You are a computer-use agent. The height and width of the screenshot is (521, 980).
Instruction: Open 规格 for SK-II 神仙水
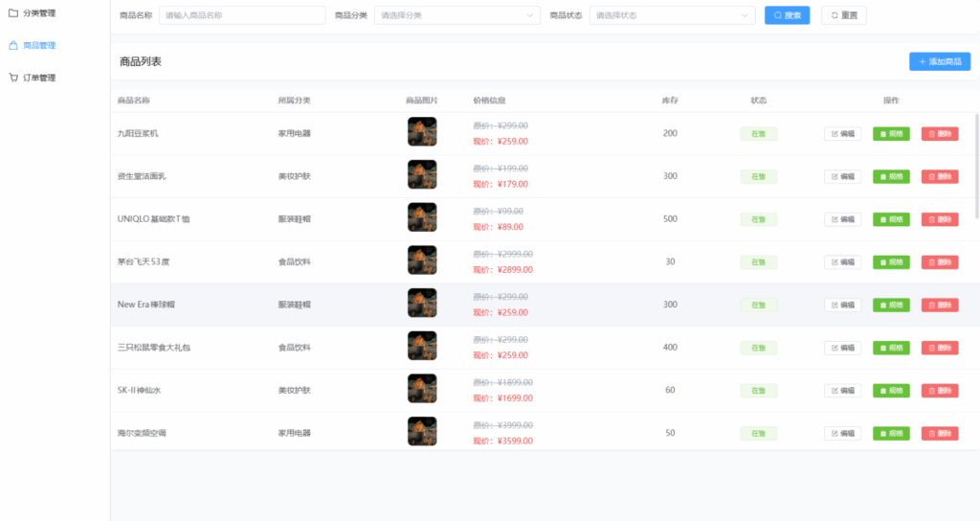point(891,391)
